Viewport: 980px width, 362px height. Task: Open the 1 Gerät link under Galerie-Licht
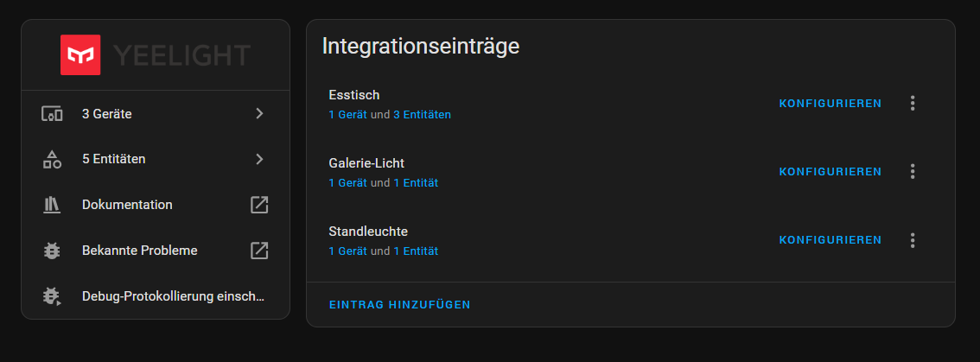pos(347,183)
